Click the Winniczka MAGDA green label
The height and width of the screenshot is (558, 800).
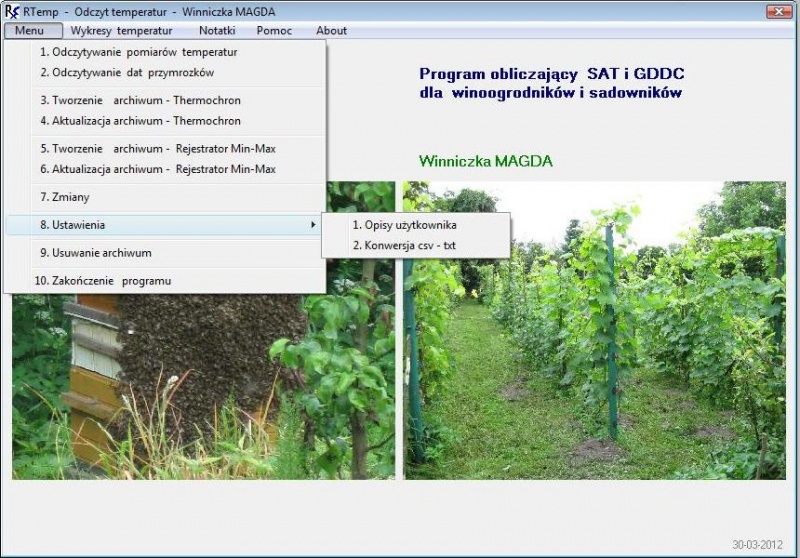pos(486,161)
